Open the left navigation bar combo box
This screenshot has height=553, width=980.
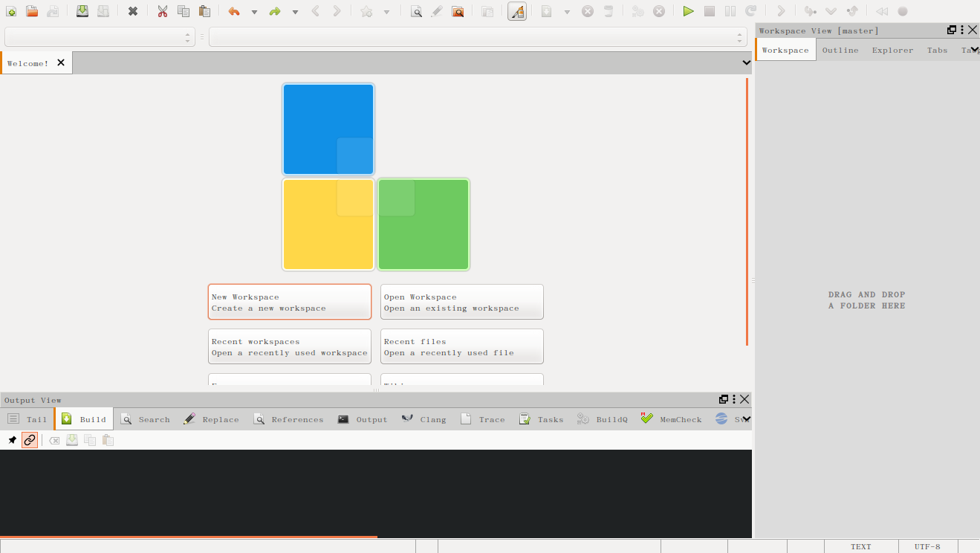click(x=100, y=37)
